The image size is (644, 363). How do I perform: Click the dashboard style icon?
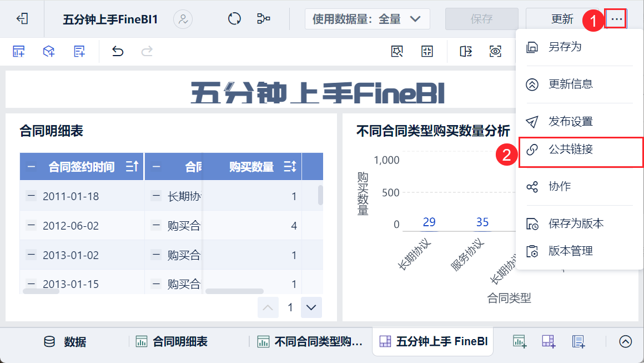397,51
